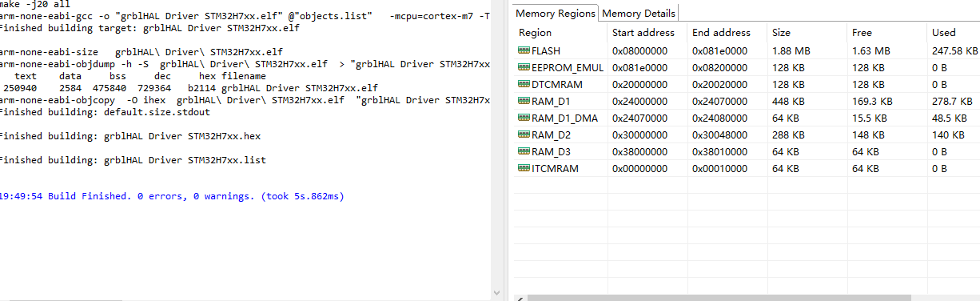Image resolution: width=980 pixels, height=301 pixels.
Task: Click the RAM_D2 region memory icon
Action: [524, 134]
